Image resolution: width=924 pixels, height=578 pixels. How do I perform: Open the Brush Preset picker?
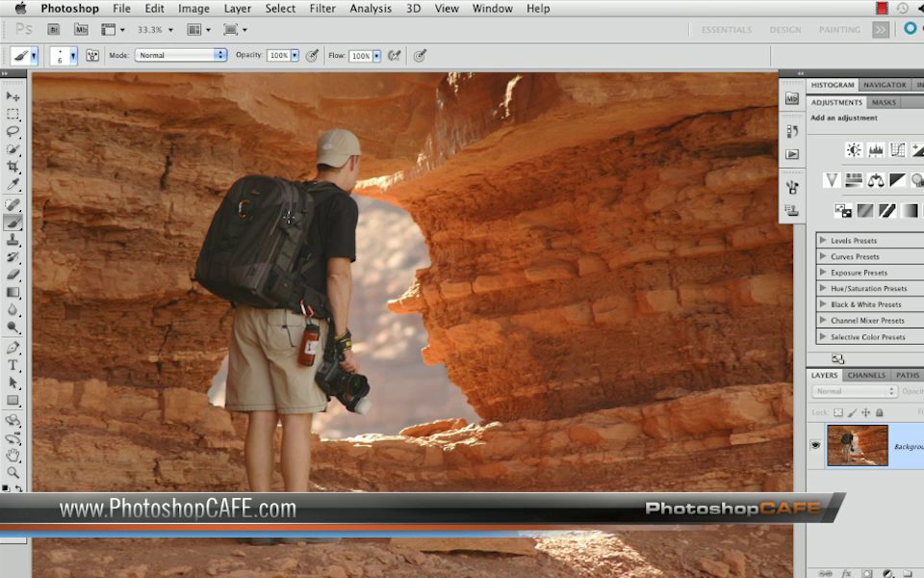(64, 56)
